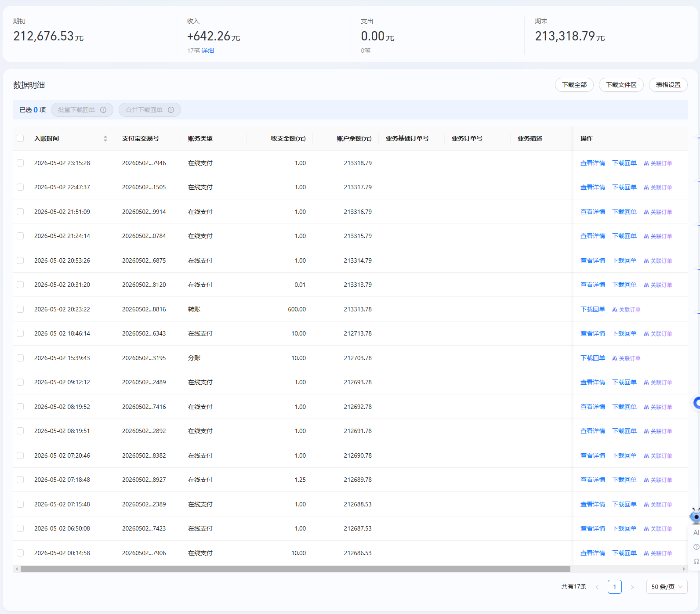
Task: Click the blue floating circle widget
Action: click(x=696, y=403)
